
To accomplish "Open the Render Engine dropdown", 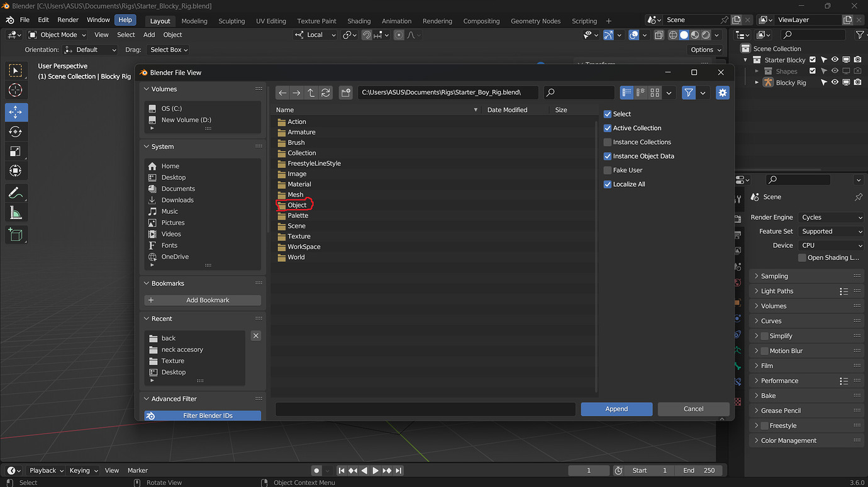I will coord(832,217).
